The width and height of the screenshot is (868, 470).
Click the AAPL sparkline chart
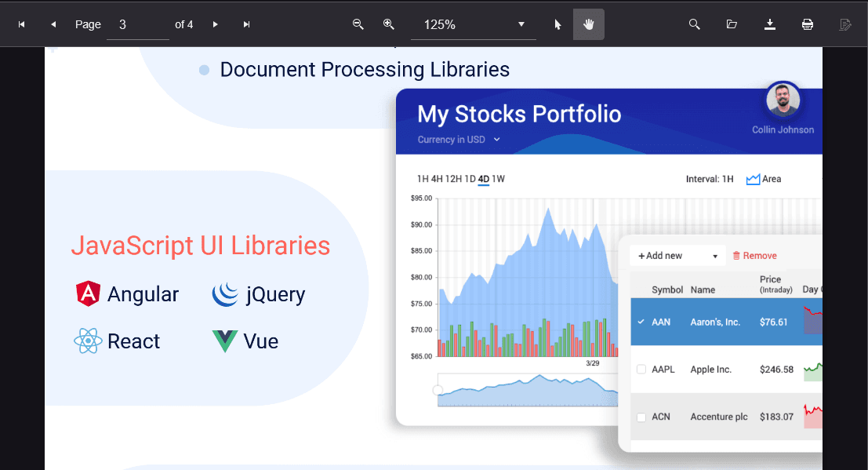click(812, 371)
